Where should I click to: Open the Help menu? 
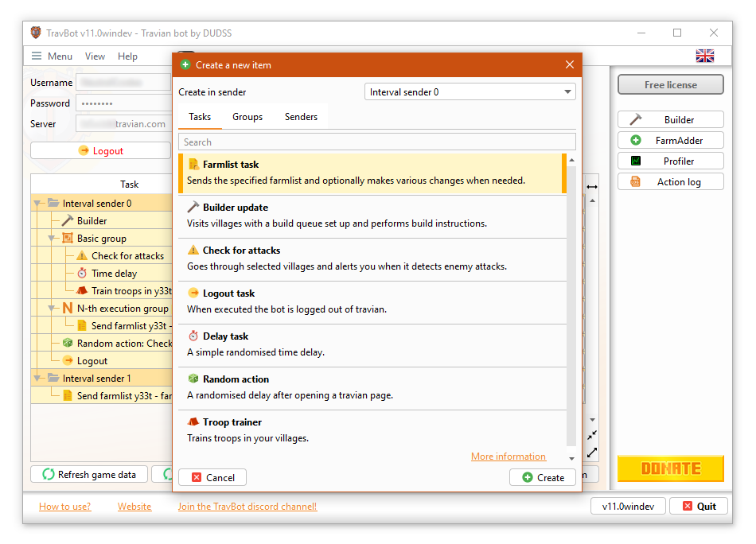tap(128, 56)
